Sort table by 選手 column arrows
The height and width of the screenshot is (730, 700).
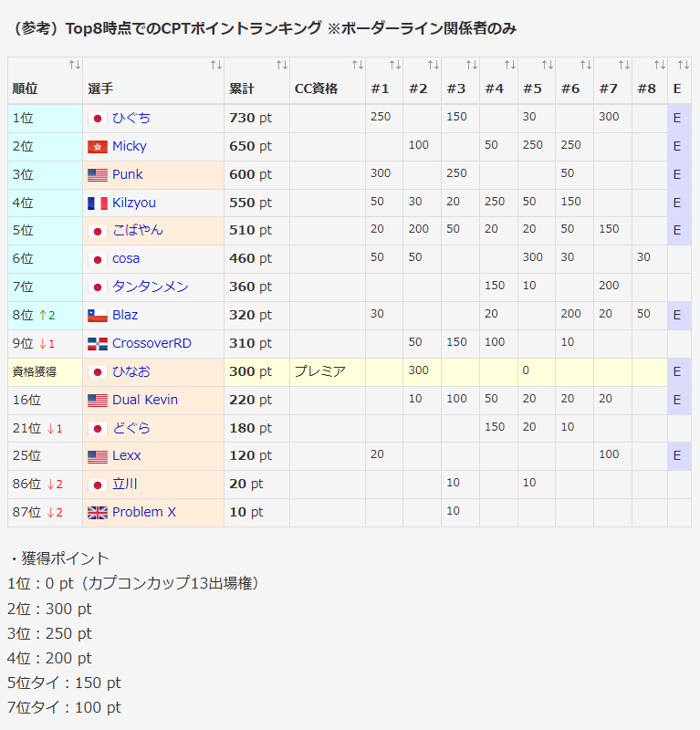point(215,65)
